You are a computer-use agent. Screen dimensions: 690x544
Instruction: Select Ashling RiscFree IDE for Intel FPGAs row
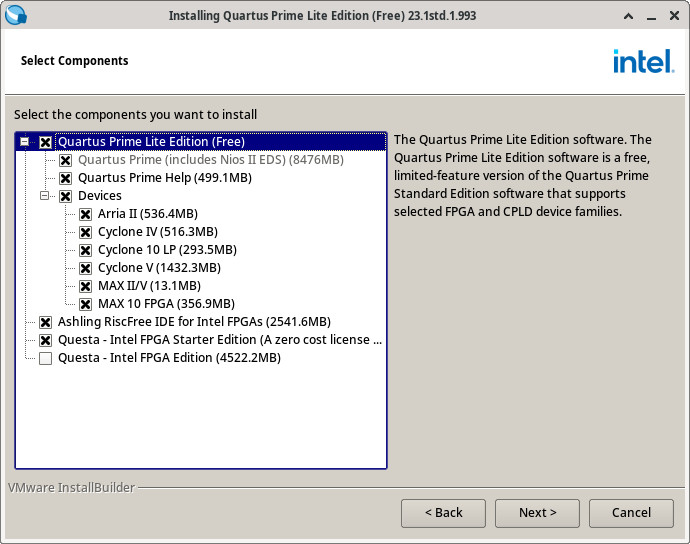pyautogui.click(x=195, y=322)
